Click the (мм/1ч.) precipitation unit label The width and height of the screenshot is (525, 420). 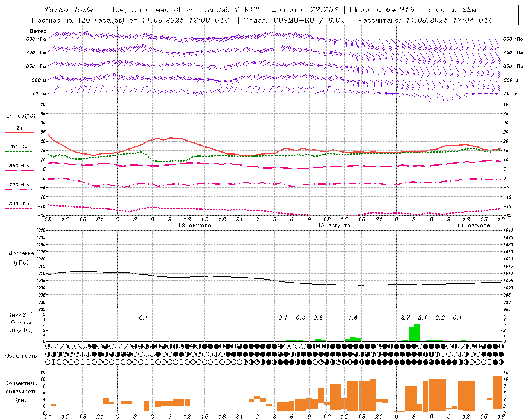click(21, 330)
